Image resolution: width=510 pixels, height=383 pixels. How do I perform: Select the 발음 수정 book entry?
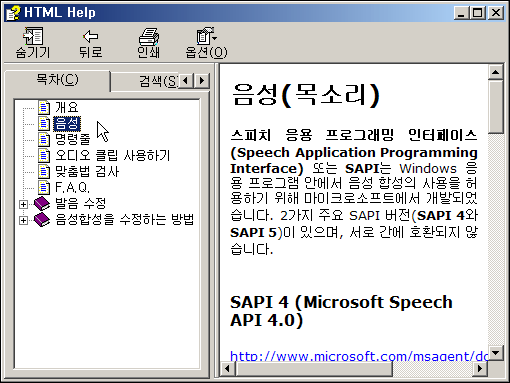click(x=80, y=203)
